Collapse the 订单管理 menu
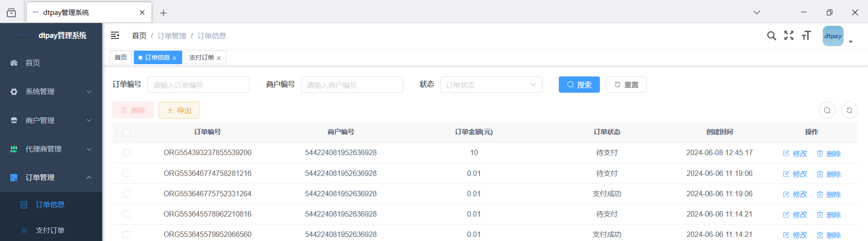The image size is (868, 241). [x=51, y=177]
